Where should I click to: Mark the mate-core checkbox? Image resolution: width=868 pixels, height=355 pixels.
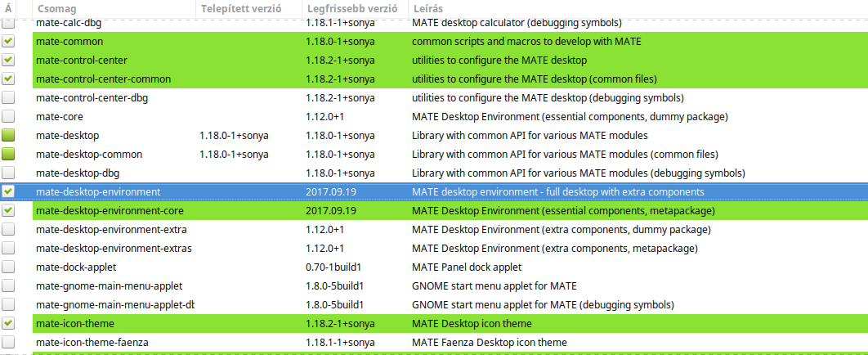coord(8,117)
